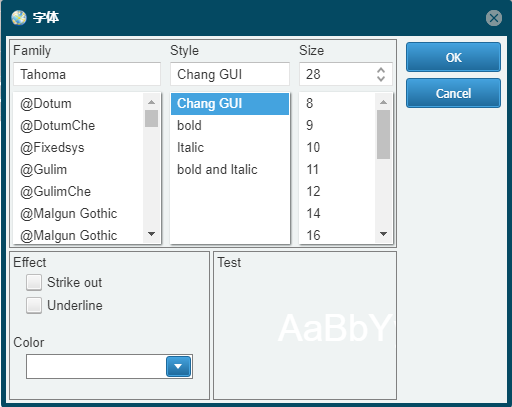
Task: Click Family list scroll down arrow
Action: (151, 234)
